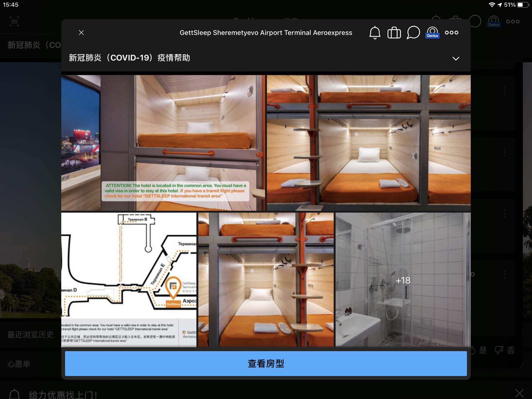
Task: Dismiss the 给力优惠找上门 banner
Action: pos(519,393)
